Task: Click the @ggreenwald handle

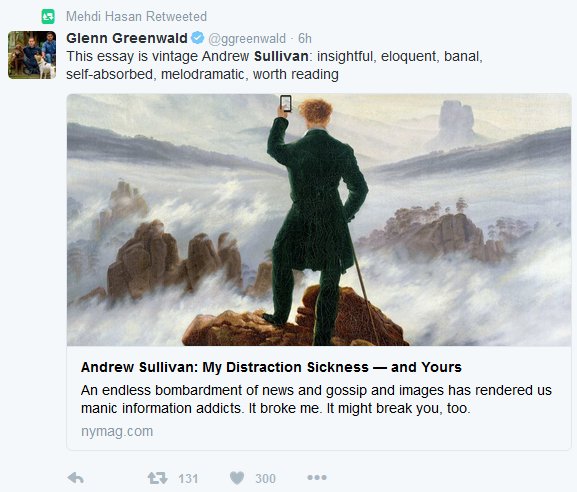Action: click(x=247, y=38)
